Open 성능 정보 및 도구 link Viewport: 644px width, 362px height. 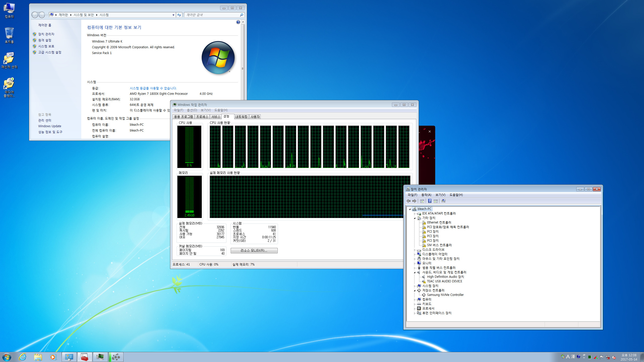(50, 132)
